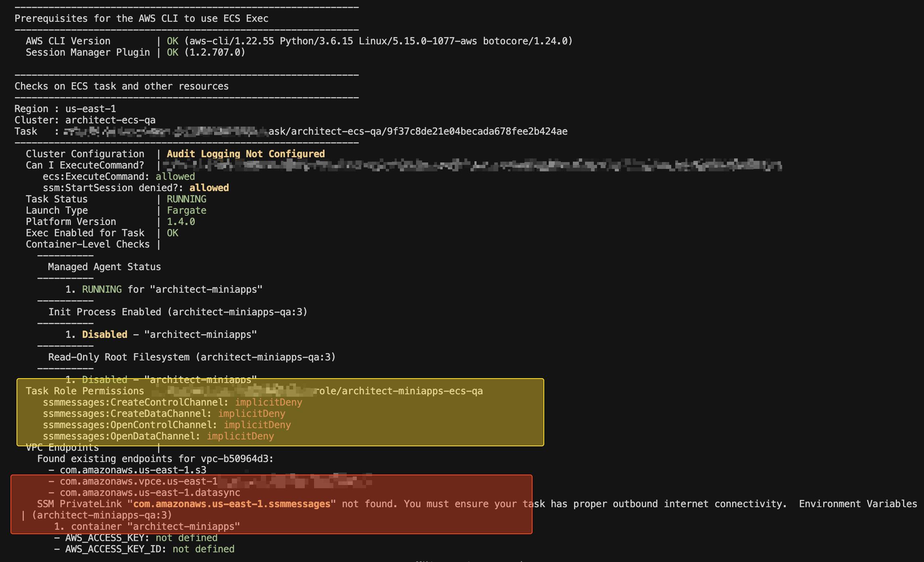924x562 pixels.
Task: Click vpc-b50964d3 identifier
Action: point(235,459)
